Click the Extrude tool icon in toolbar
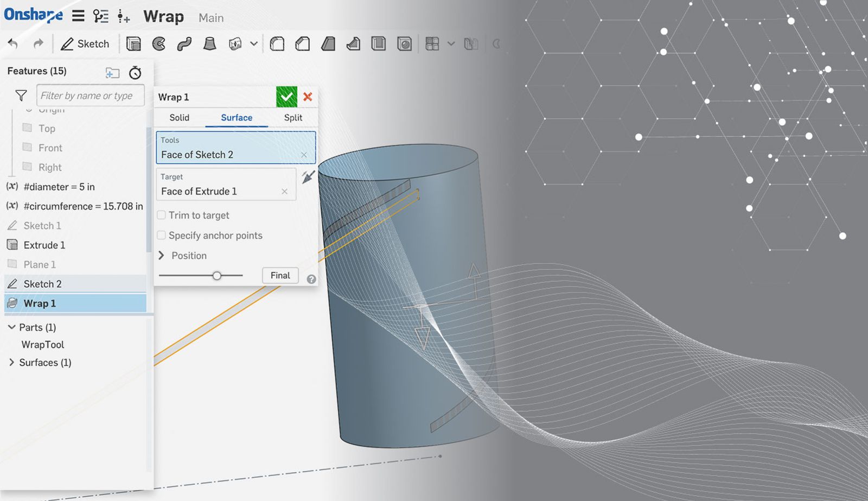 click(133, 44)
